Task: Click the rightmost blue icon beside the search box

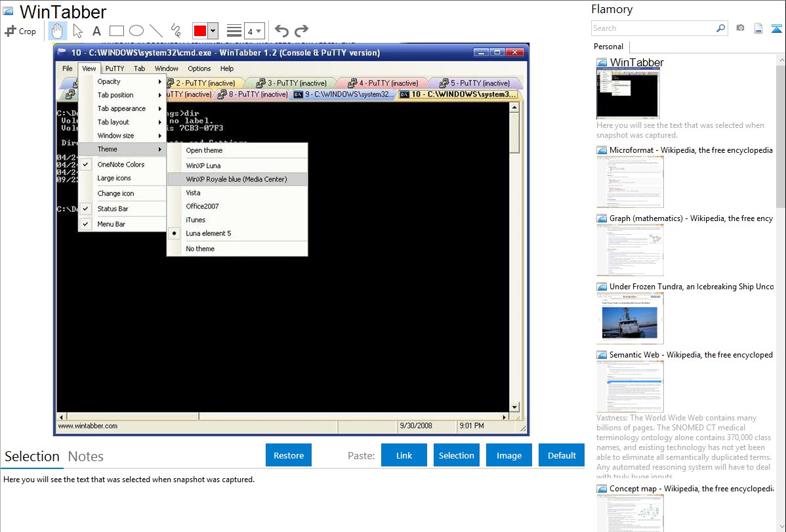Action: pos(776,28)
